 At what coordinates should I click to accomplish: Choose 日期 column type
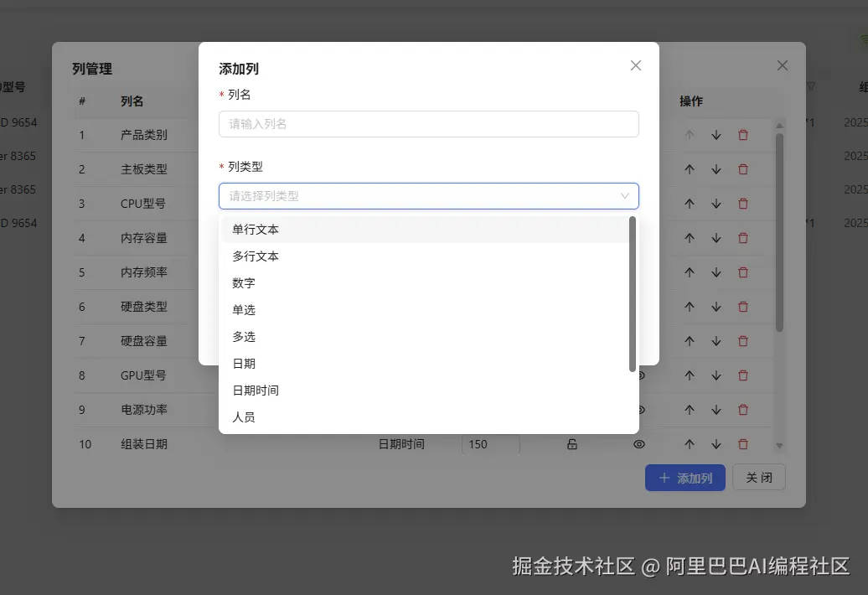(425, 364)
